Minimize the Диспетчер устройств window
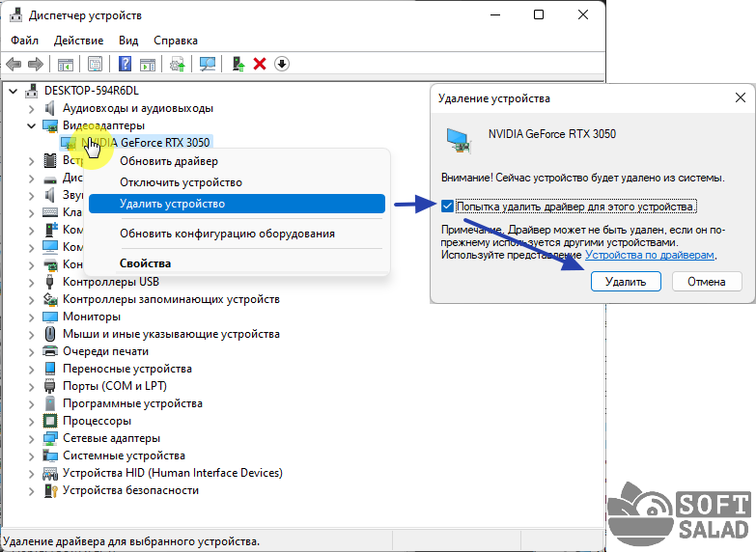This screenshot has height=552, width=756. point(495,14)
